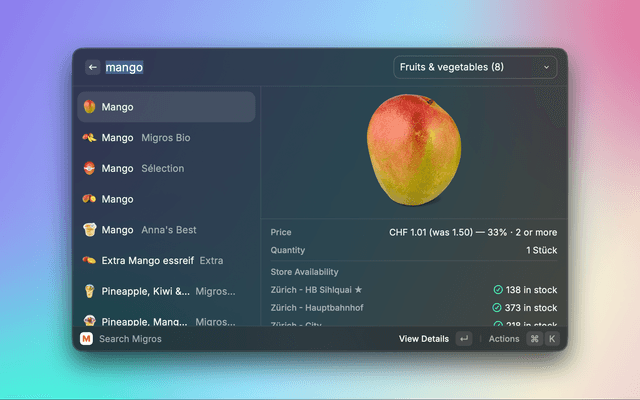The width and height of the screenshot is (640, 400).
Task: Open the Actions menu
Action: tap(504, 339)
